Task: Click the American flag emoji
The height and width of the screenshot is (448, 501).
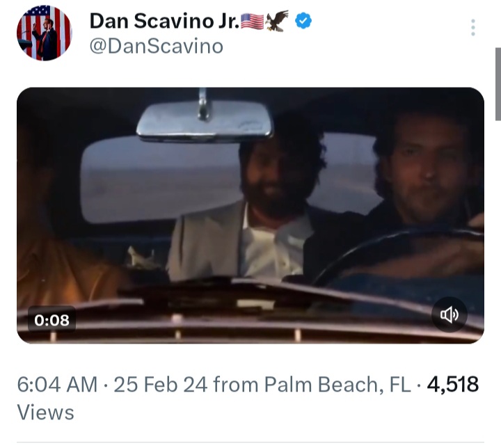Action: [x=252, y=22]
